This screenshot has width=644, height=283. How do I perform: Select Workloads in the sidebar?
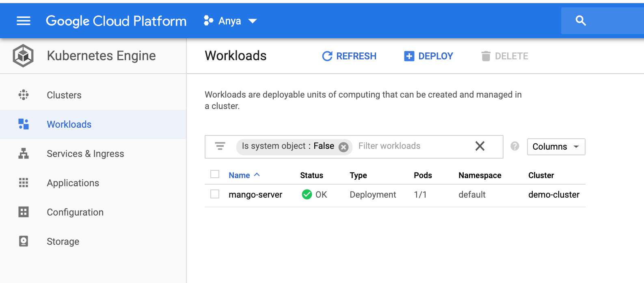click(x=93, y=124)
